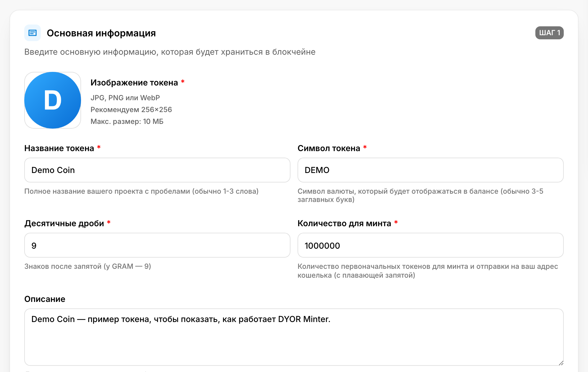Click the Название токена label
Viewport: 588px width, 372px height.
(x=59, y=148)
